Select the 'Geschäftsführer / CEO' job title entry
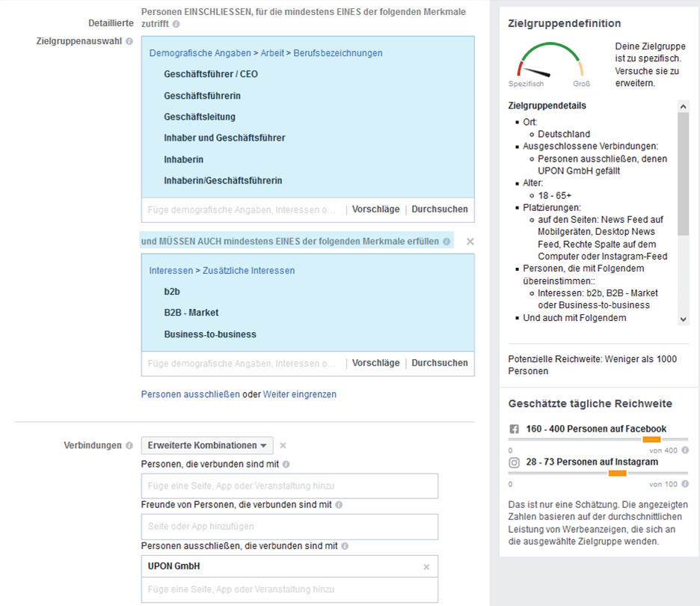The width and height of the screenshot is (700, 606). pyautogui.click(x=211, y=74)
